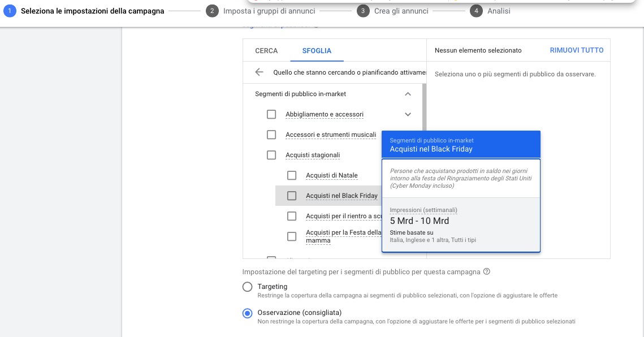This screenshot has height=337, width=644.
Task: Check the Acquisti nel Black Friday checkbox
Action: click(x=292, y=196)
